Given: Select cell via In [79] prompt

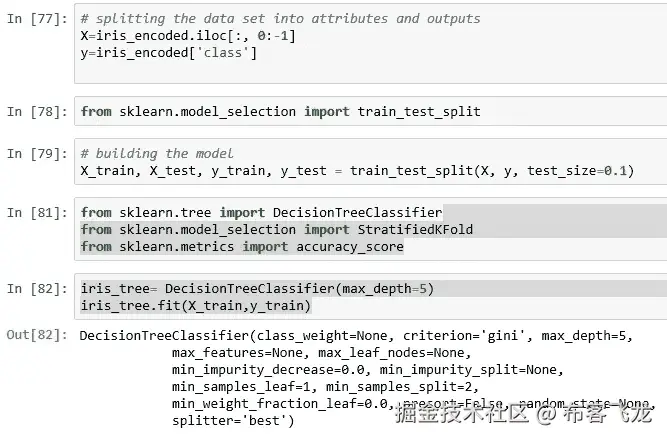Looking at the screenshot, I should 35,153.
